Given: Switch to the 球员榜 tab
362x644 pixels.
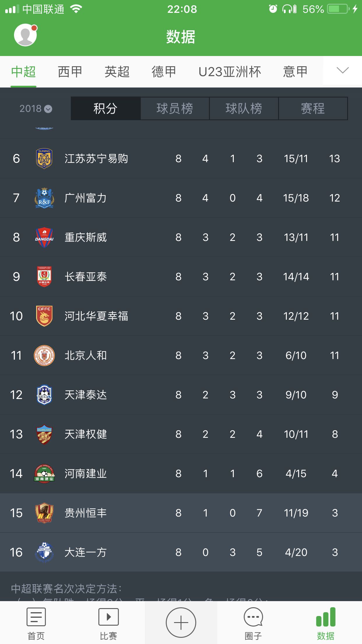Looking at the screenshot, I should coord(175,108).
